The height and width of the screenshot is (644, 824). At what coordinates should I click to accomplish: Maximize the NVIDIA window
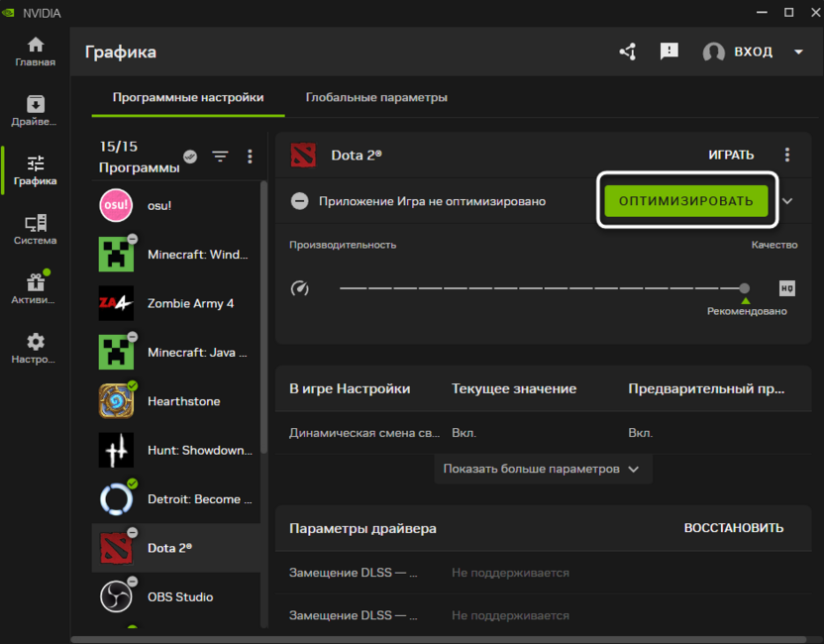[788, 13]
